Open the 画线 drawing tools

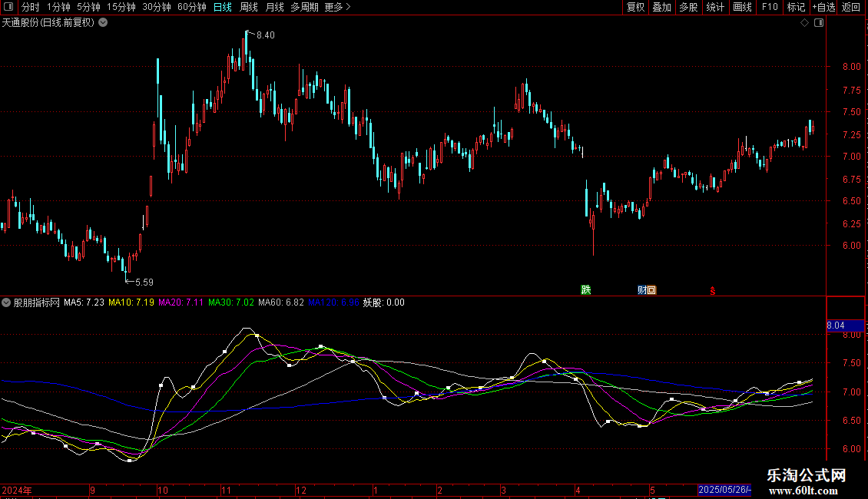click(x=742, y=7)
